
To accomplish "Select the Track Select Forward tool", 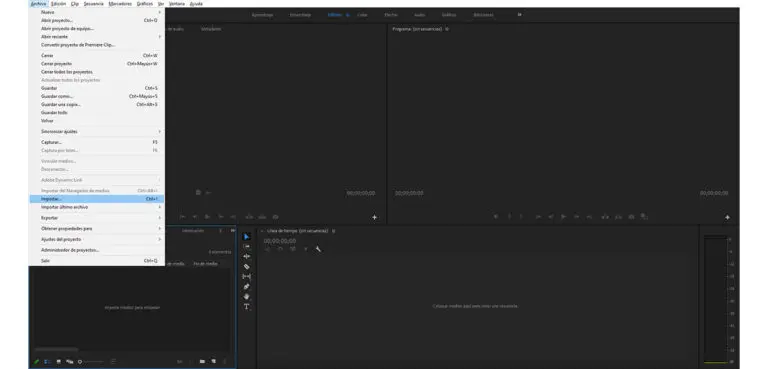I will 246,246.
